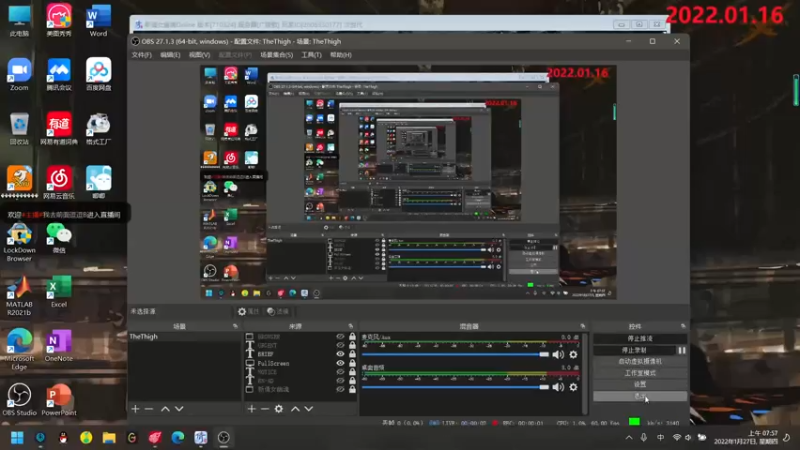Image resolution: width=800 pixels, height=450 pixels.
Task: Open the QQ penguin taskbar icon
Action: coord(63,438)
